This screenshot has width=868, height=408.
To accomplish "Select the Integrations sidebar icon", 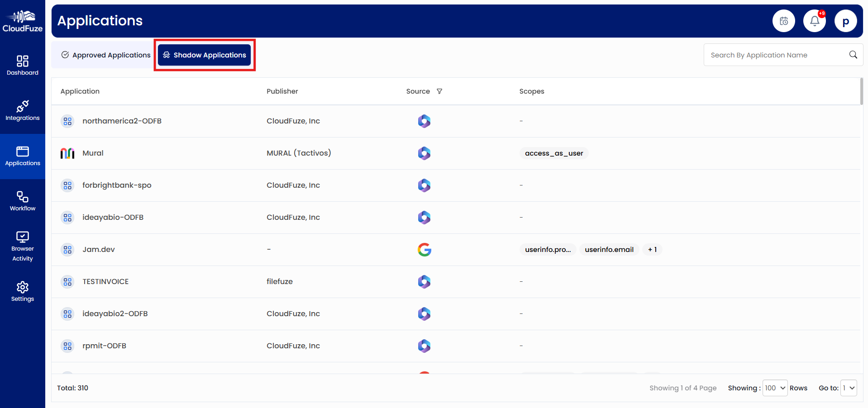I will pos(22,110).
